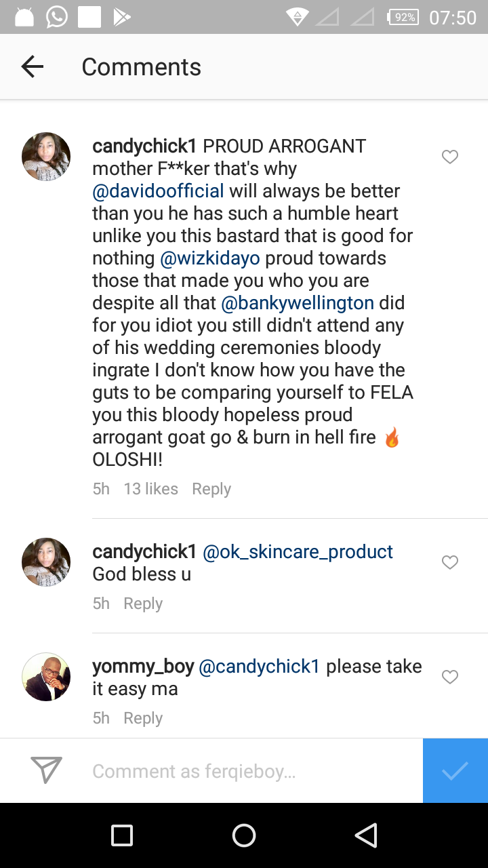View the 13 likes list

click(150, 489)
